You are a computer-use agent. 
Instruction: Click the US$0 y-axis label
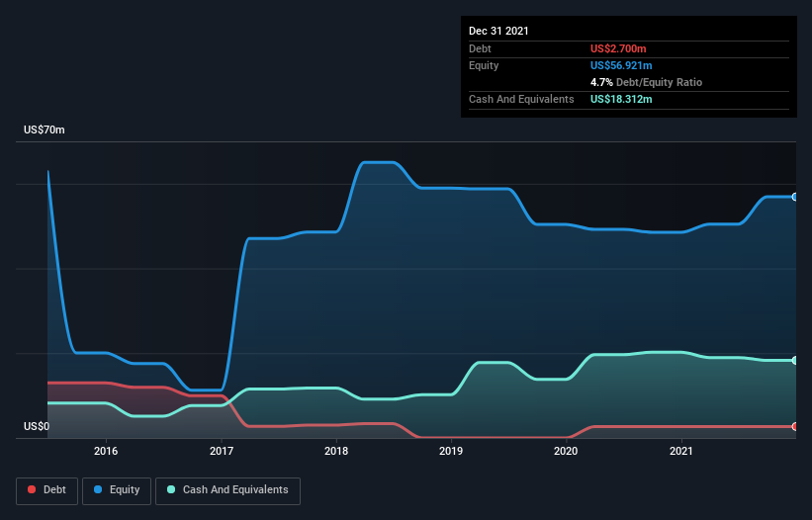click(x=37, y=426)
